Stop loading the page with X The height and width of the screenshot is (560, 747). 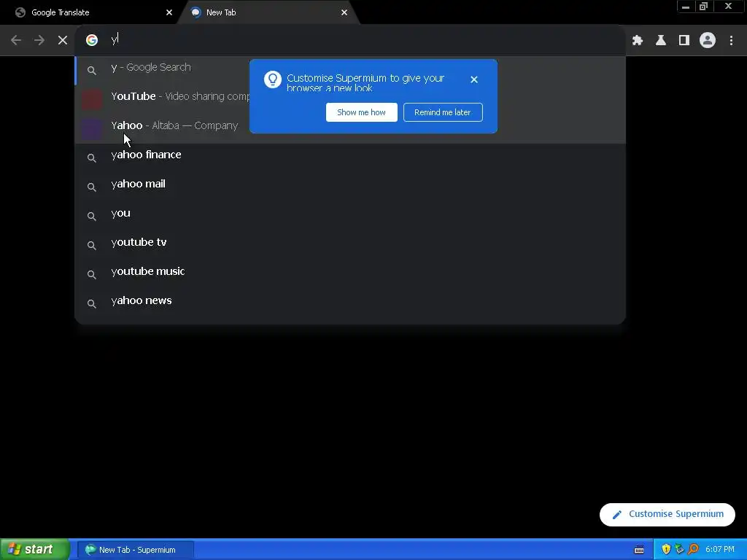pyautogui.click(x=63, y=40)
